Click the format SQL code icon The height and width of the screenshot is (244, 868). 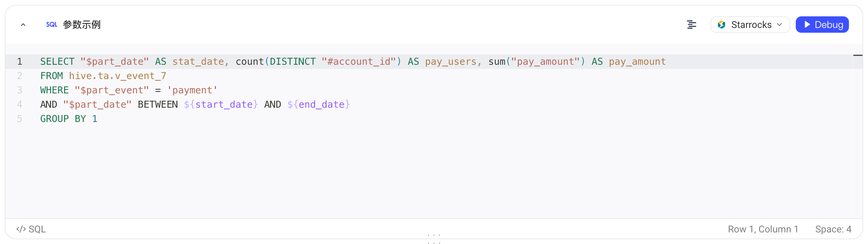692,25
